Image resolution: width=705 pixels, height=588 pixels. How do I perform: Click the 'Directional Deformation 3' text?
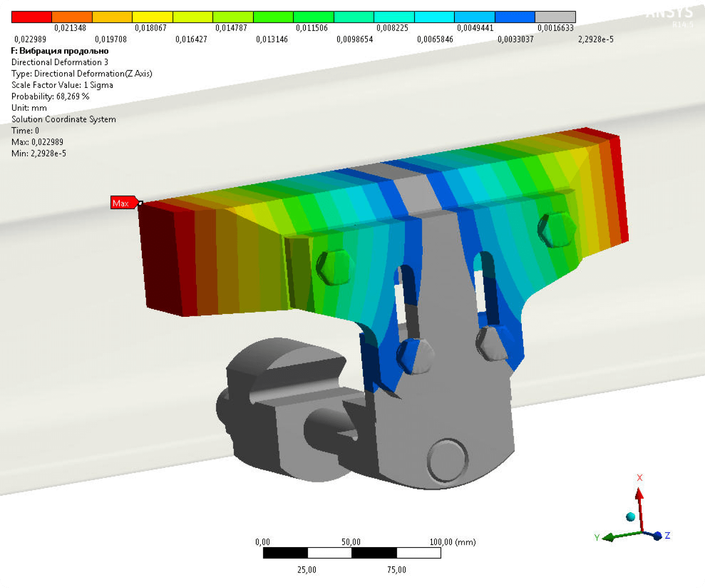(x=60, y=62)
